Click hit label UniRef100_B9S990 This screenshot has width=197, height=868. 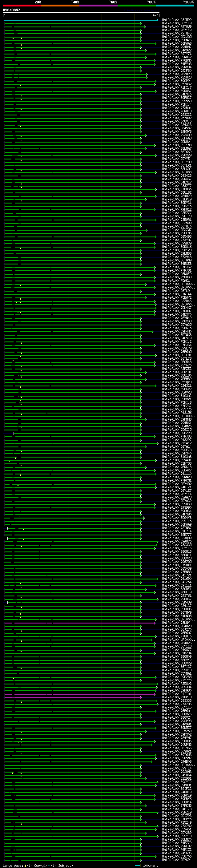click(177, 507)
